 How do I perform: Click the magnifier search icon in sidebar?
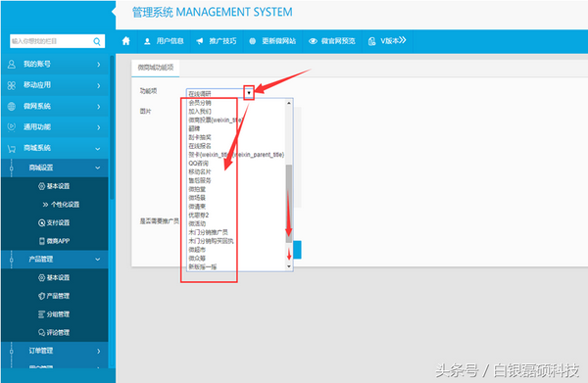[97, 41]
